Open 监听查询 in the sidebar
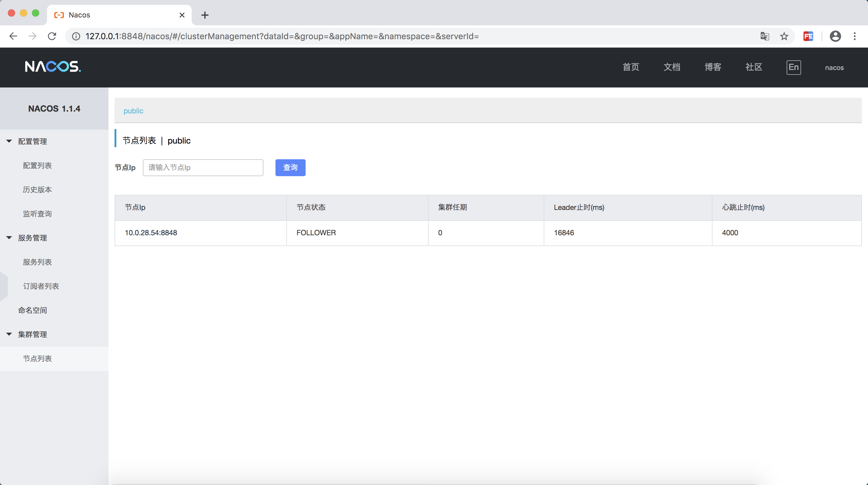Viewport: 868px width, 485px height. pyautogui.click(x=37, y=214)
